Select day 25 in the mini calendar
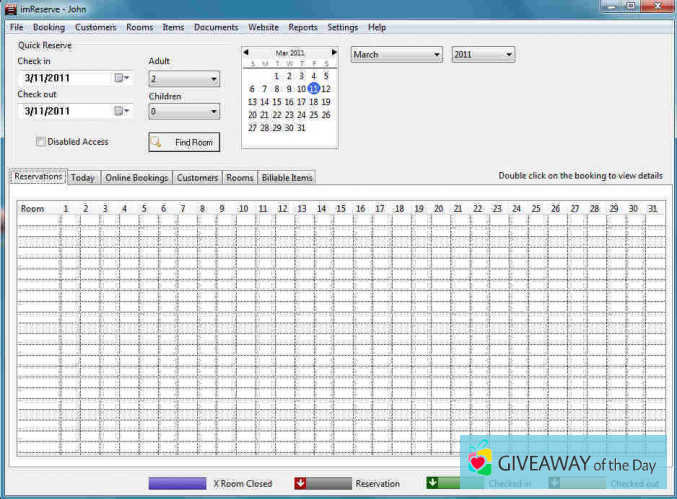 (x=313, y=115)
